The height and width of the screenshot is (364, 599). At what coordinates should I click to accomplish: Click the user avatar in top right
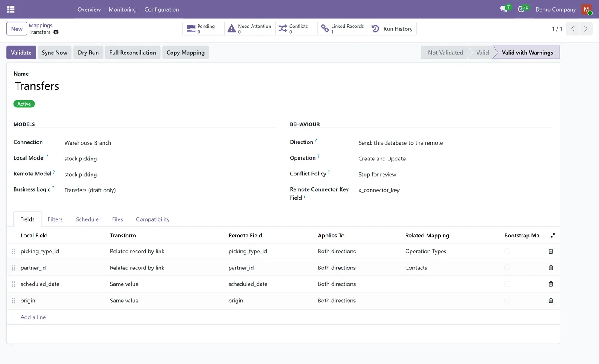click(586, 9)
